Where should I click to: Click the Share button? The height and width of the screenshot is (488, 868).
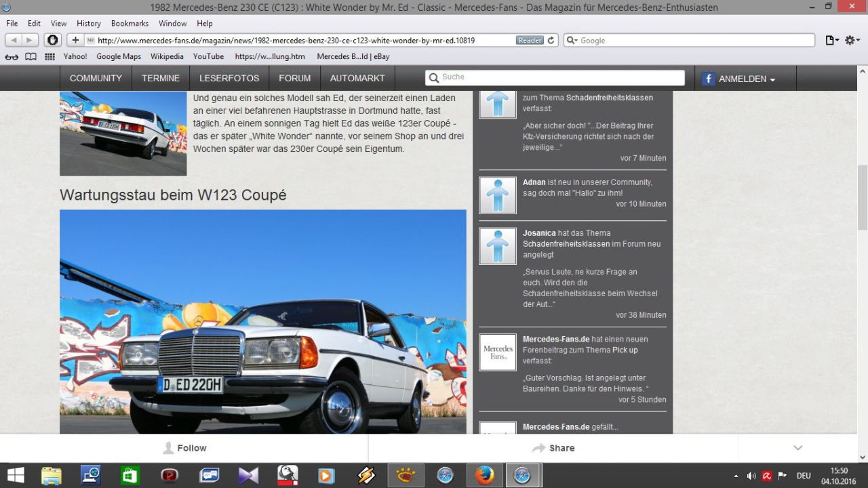(x=553, y=448)
